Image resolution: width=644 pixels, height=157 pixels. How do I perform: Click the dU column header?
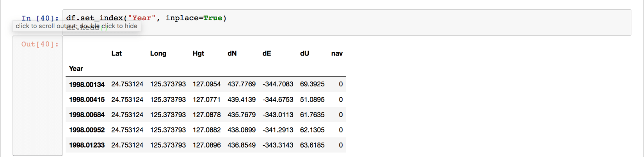pyautogui.click(x=304, y=54)
